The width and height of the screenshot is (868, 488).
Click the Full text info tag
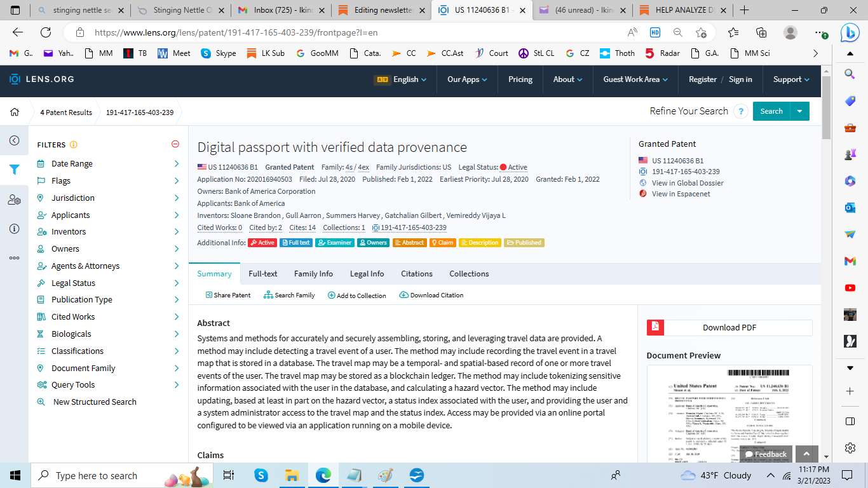click(x=296, y=243)
